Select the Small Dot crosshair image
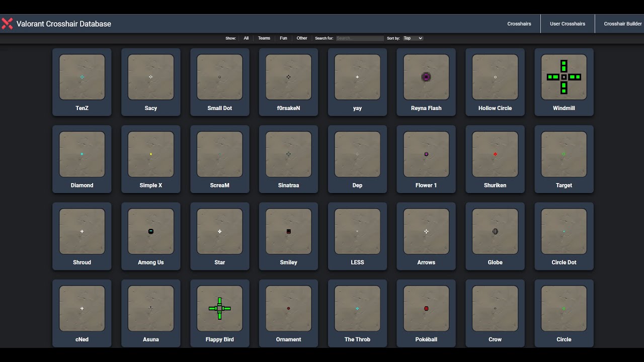 [x=220, y=77]
